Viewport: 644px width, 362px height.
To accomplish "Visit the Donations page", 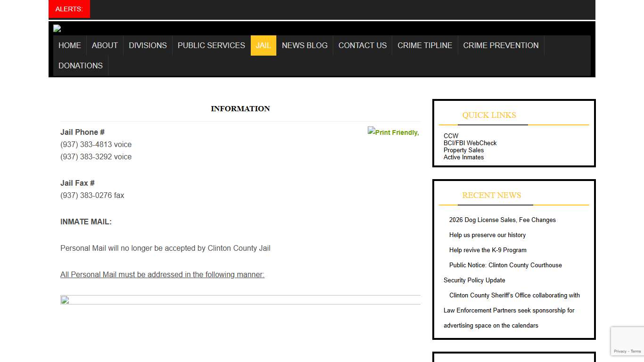I will coord(81,66).
